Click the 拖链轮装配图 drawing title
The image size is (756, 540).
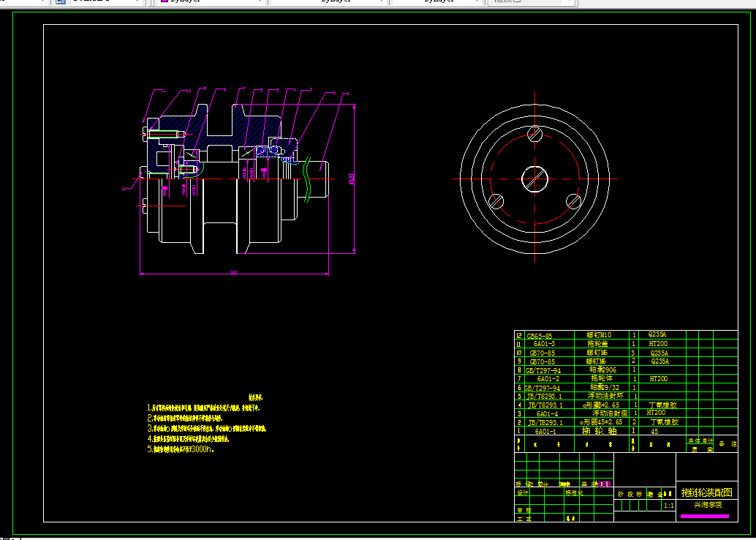pyautogui.click(x=707, y=492)
